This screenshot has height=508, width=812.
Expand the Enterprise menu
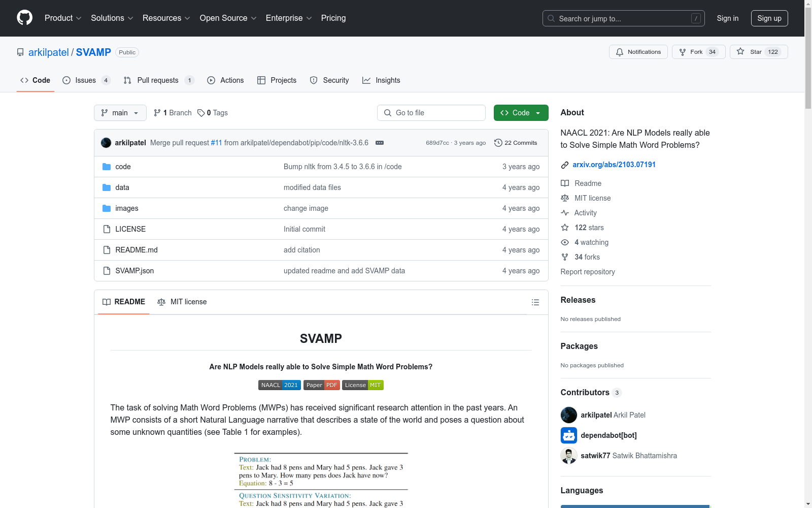(x=289, y=18)
